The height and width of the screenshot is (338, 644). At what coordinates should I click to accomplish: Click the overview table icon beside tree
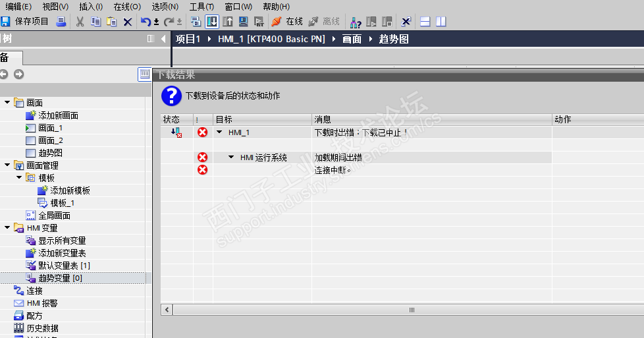pos(145,74)
